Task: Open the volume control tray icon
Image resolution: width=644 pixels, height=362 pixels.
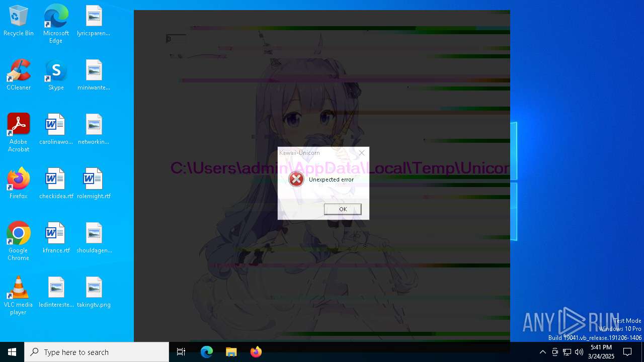Action: [x=579, y=352]
